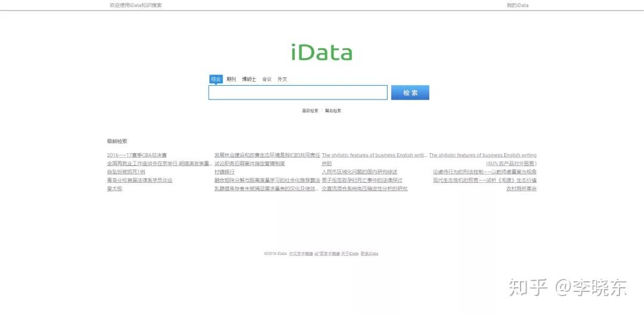Open recent search 论虐待行为的刑法控制

(485, 172)
